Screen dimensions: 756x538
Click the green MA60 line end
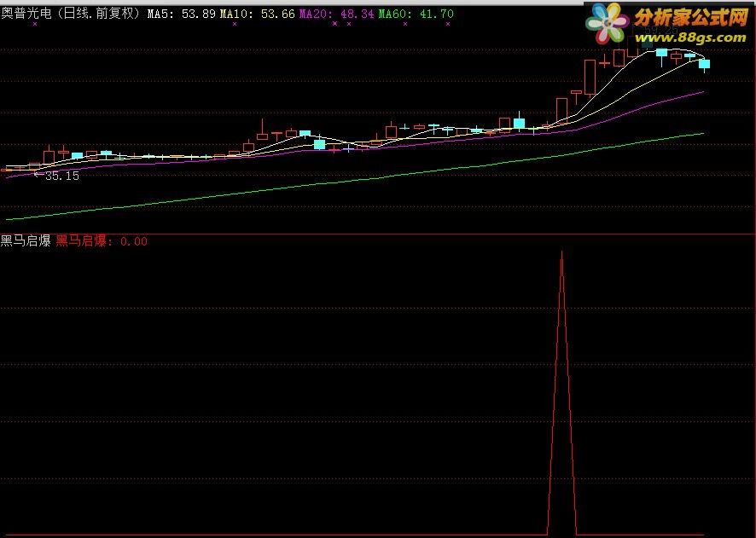pos(703,133)
